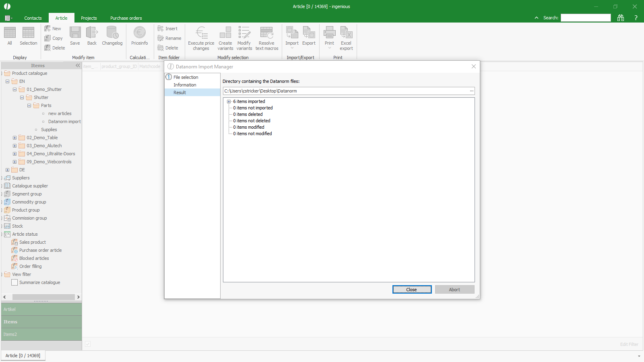Open the Purchase orders tab

coord(126,18)
